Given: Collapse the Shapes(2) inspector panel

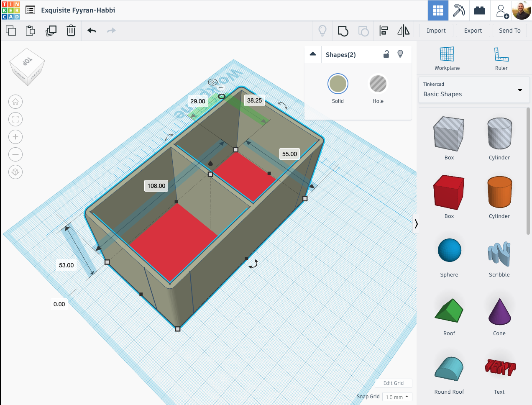Looking at the screenshot, I should (313, 54).
